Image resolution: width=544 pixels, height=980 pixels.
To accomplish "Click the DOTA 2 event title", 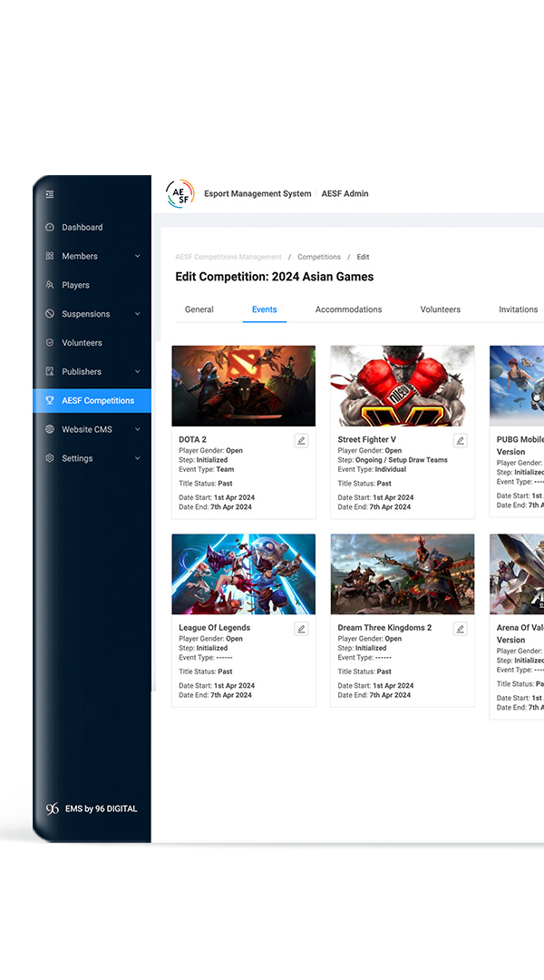I will pos(192,439).
